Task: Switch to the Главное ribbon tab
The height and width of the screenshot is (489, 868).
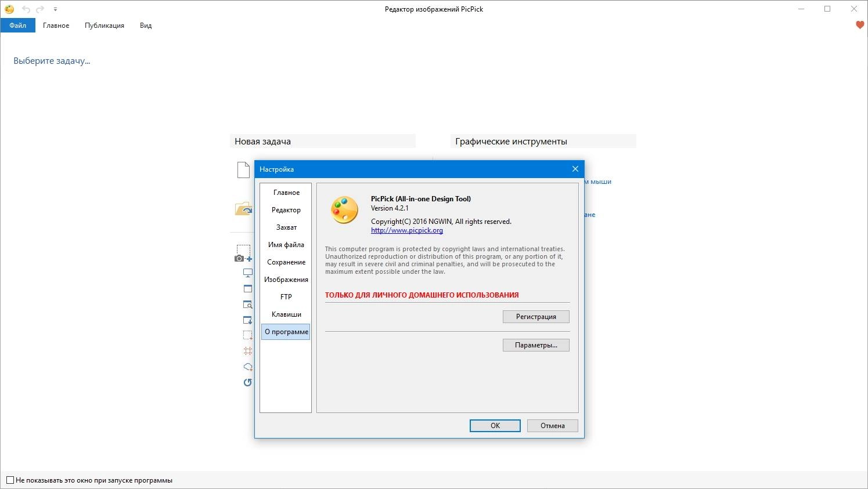Action: point(56,26)
